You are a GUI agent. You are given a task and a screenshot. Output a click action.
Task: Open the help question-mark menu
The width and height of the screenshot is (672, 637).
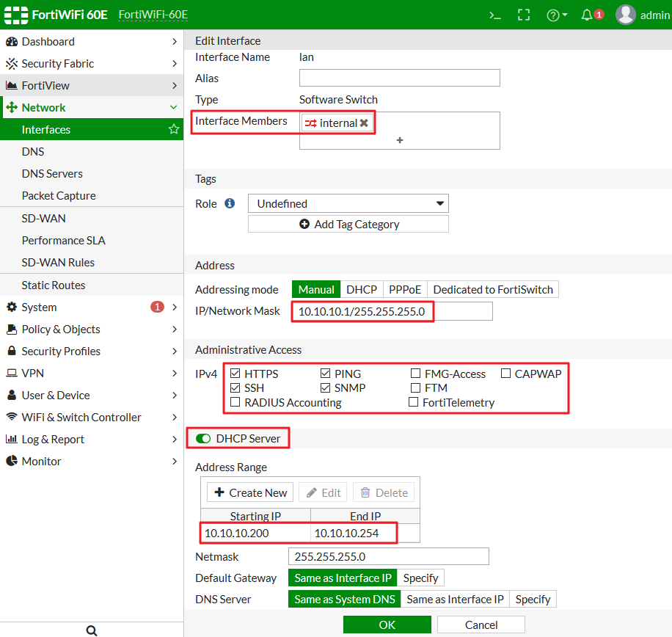pyautogui.click(x=557, y=15)
